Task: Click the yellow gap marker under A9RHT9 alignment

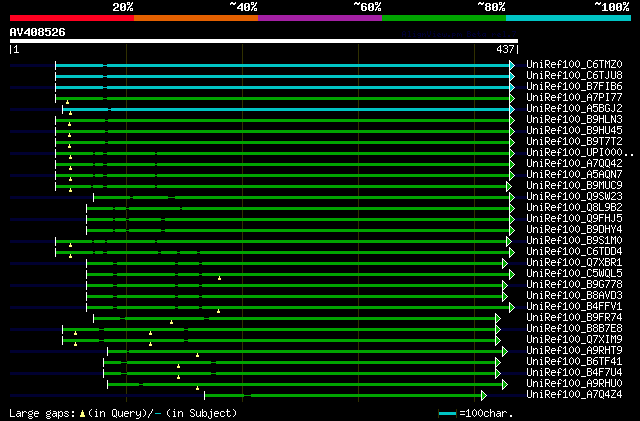Action: coord(198,355)
